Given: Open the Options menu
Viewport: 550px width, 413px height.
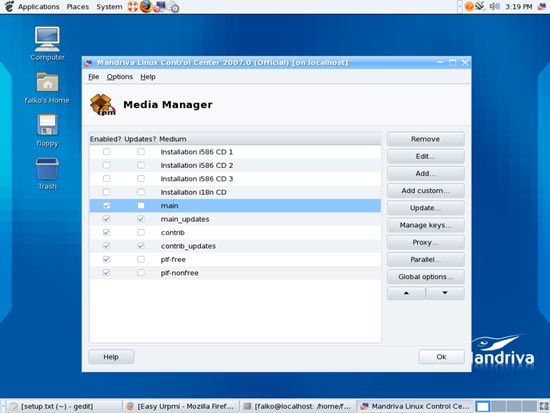Looking at the screenshot, I should pos(120,76).
